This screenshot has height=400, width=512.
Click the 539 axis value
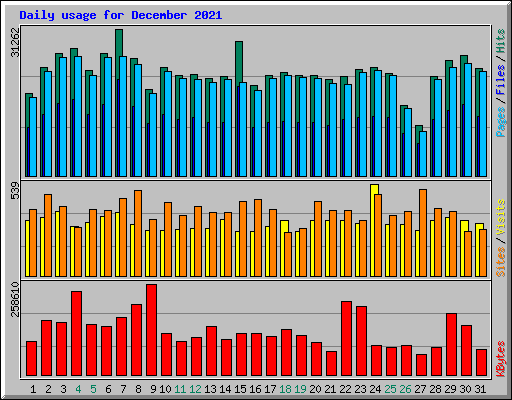(15, 191)
